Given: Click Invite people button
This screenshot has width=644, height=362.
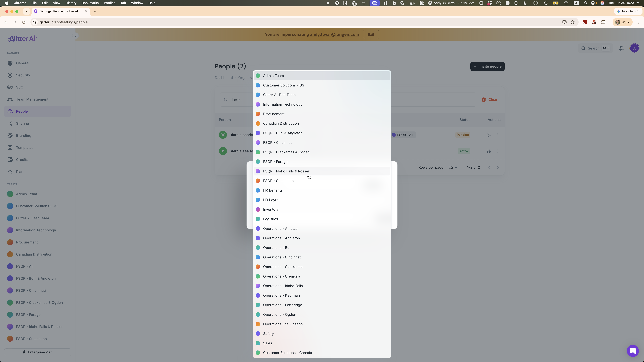Looking at the screenshot, I should click(x=487, y=66).
